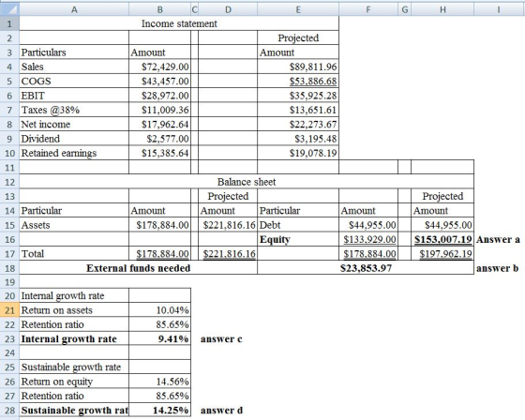Click projected retained earnings $19,078.19
The height and width of the screenshot is (420, 525).
(298, 153)
